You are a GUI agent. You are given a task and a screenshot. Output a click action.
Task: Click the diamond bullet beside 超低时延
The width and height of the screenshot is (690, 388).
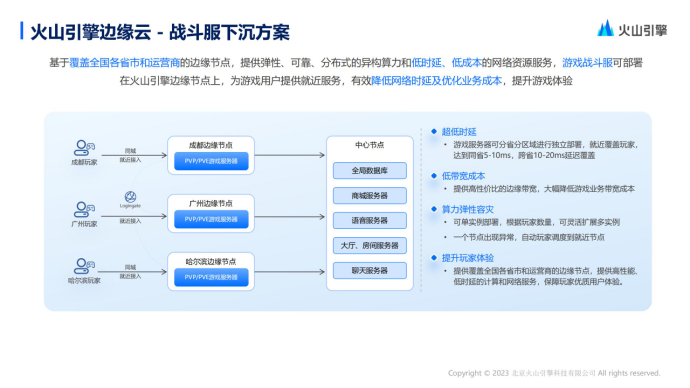click(434, 131)
